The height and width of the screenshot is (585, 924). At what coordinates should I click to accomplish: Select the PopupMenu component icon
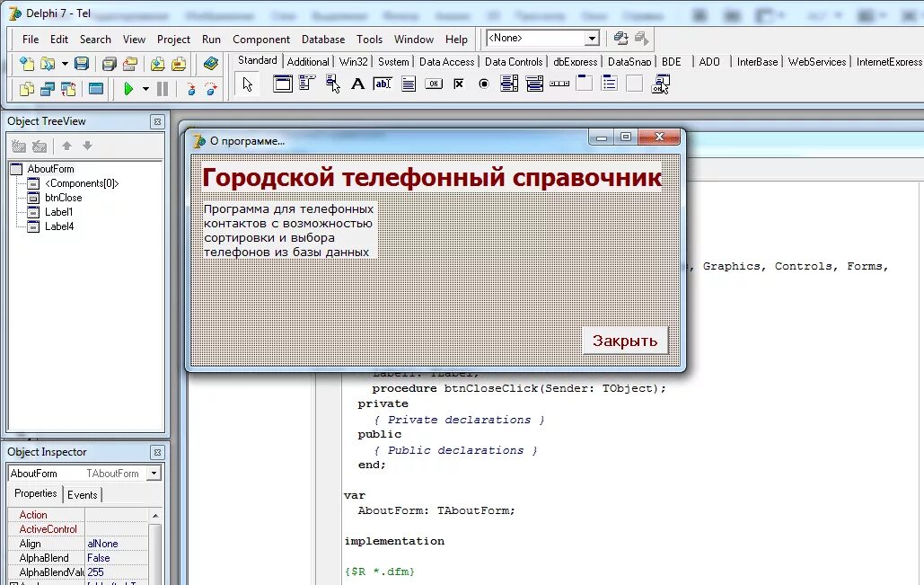click(332, 84)
